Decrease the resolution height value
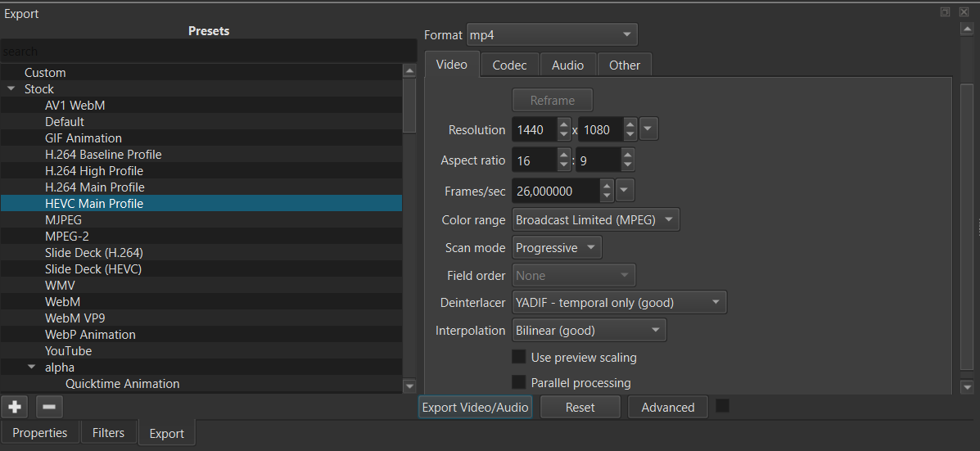The width and height of the screenshot is (980, 451). pyautogui.click(x=630, y=135)
